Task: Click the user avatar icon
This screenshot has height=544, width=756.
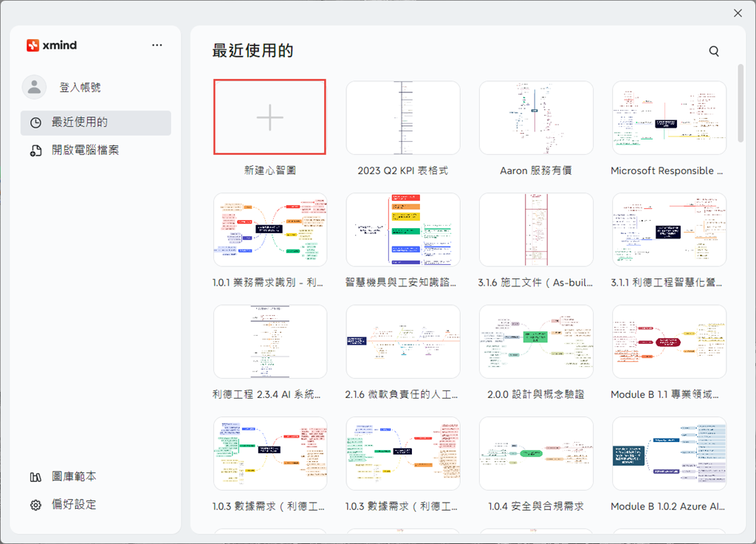Action: click(x=34, y=87)
